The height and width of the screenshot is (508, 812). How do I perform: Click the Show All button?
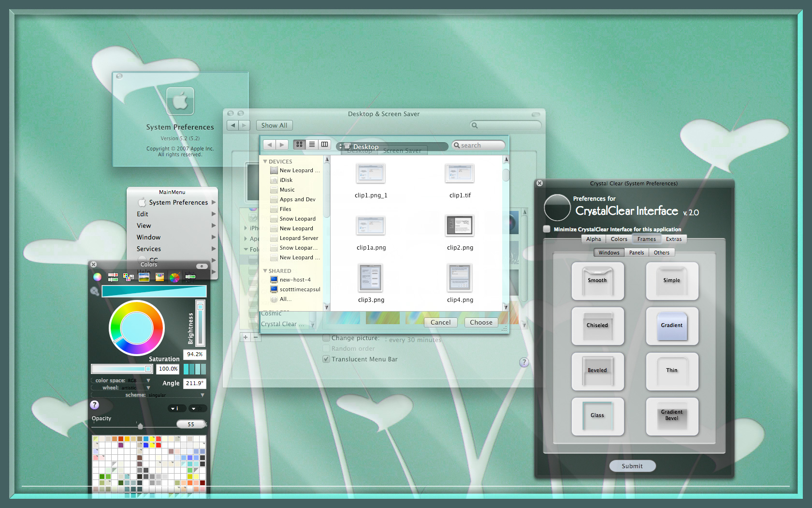pyautogui.click(x=274, y=125)
